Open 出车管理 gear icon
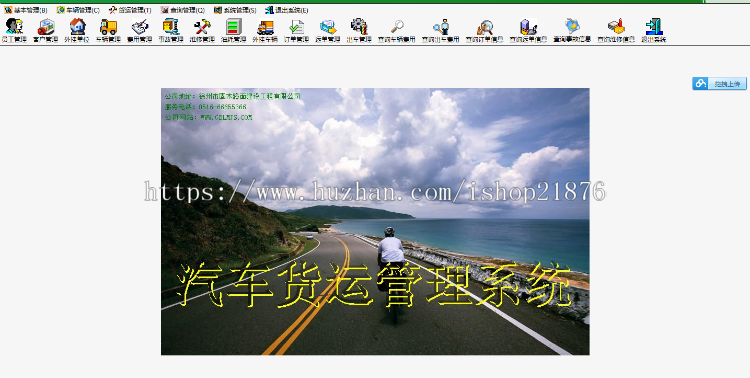Viewport: 750px width, 378px height. [x=359, y=31]
